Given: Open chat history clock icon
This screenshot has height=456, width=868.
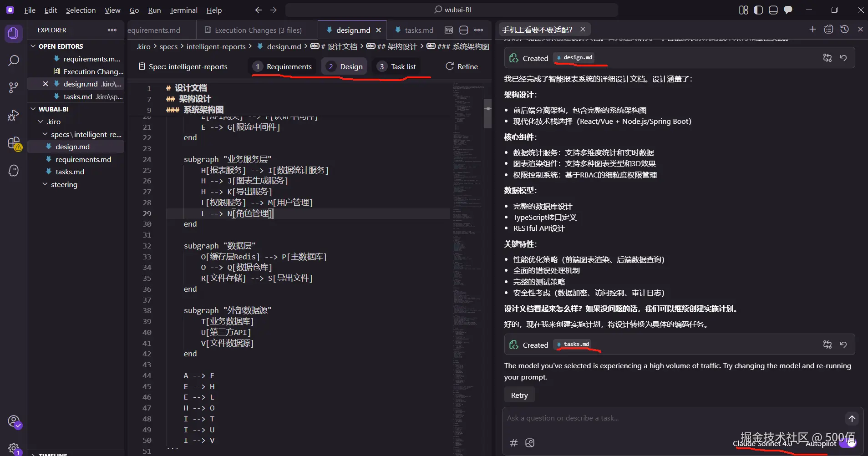Looking at the screenshot, I should click(x=844, y=29).
